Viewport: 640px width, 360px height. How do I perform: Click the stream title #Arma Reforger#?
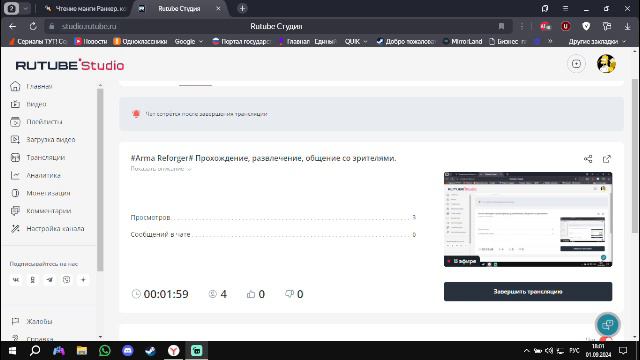(263, 158)
